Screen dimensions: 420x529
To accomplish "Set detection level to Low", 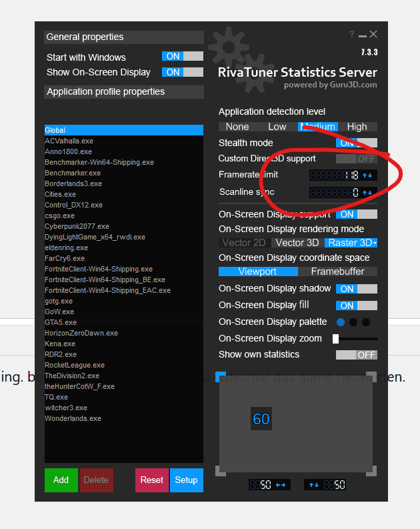I will (277, 127).
